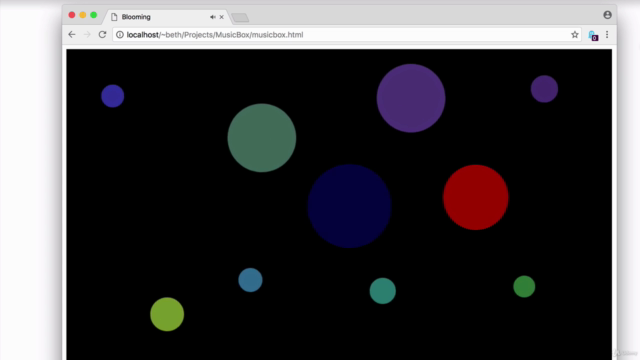The image size is (640, 360).
Task: Open a new tab
Action: tap(240, 18)
